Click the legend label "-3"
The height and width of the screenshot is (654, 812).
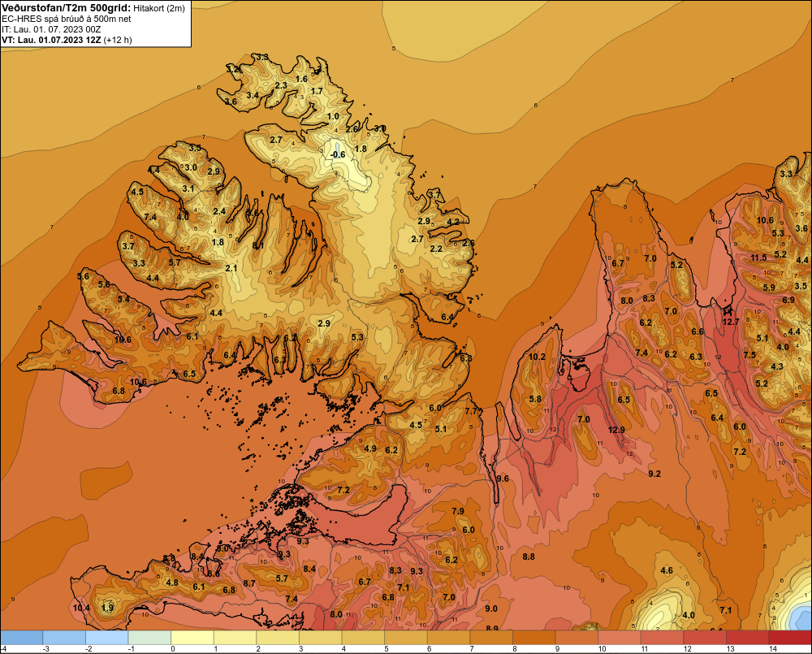point(45,649)
